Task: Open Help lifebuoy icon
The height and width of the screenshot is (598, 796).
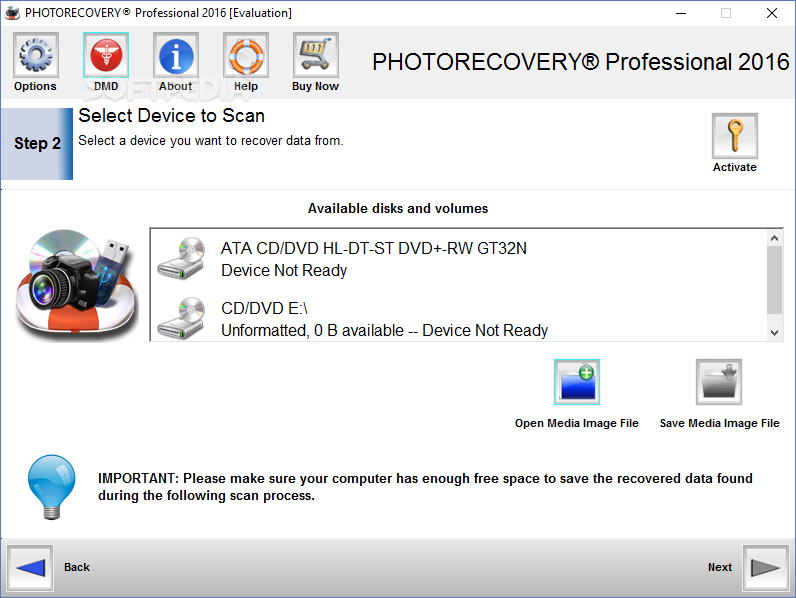Action: [x=246, y=55]
